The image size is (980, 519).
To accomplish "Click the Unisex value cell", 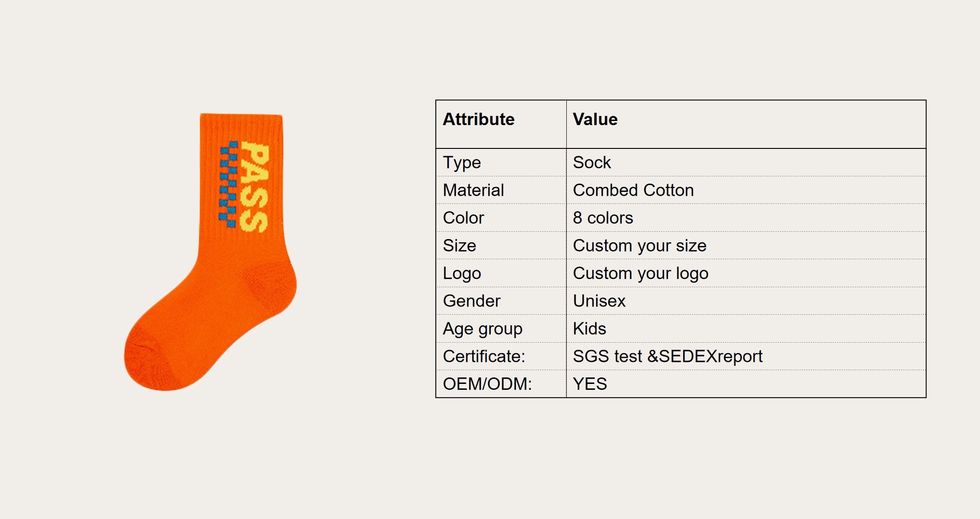I will (746, 301).
